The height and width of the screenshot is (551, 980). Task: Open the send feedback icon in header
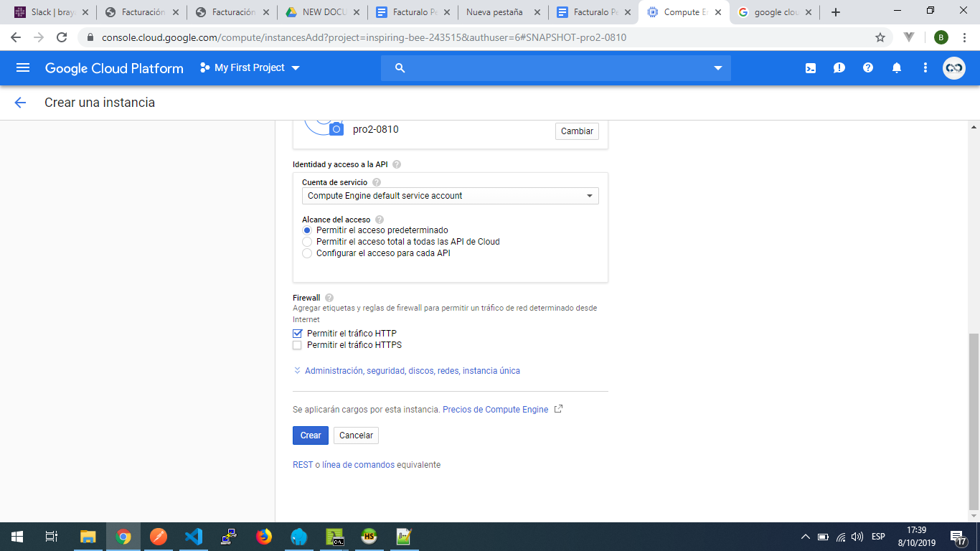(x=839, y=68)
